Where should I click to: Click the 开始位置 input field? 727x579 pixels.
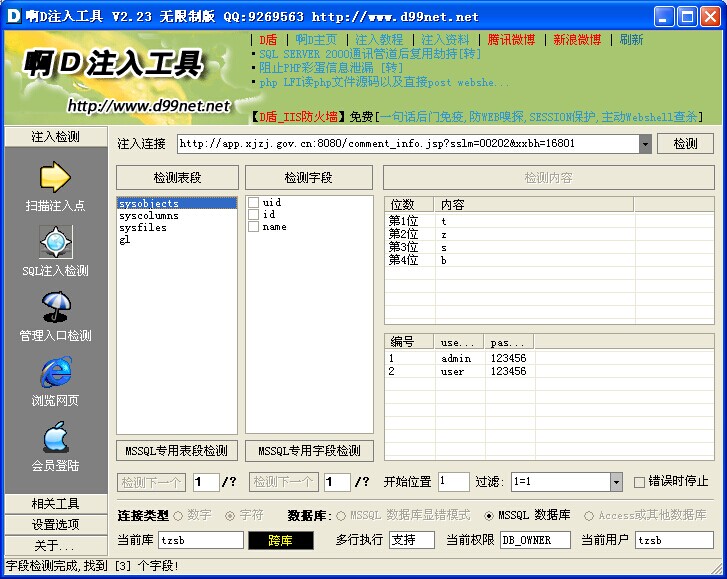454,482
